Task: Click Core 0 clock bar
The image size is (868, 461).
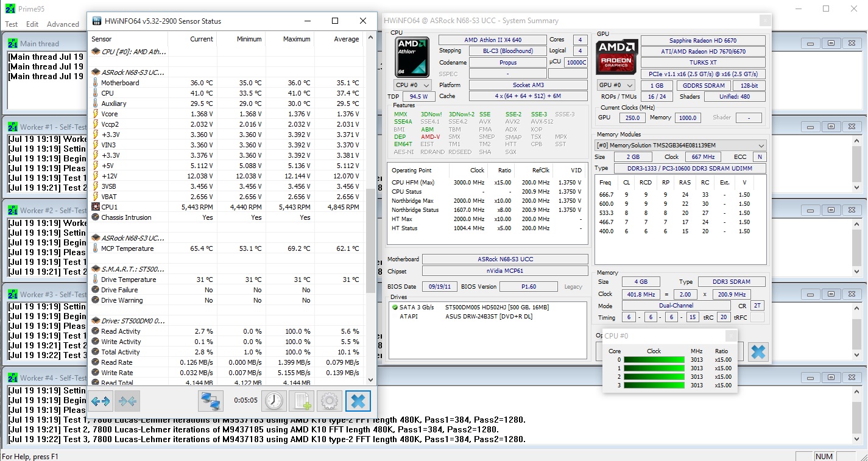Action: [x=653, y=360]
